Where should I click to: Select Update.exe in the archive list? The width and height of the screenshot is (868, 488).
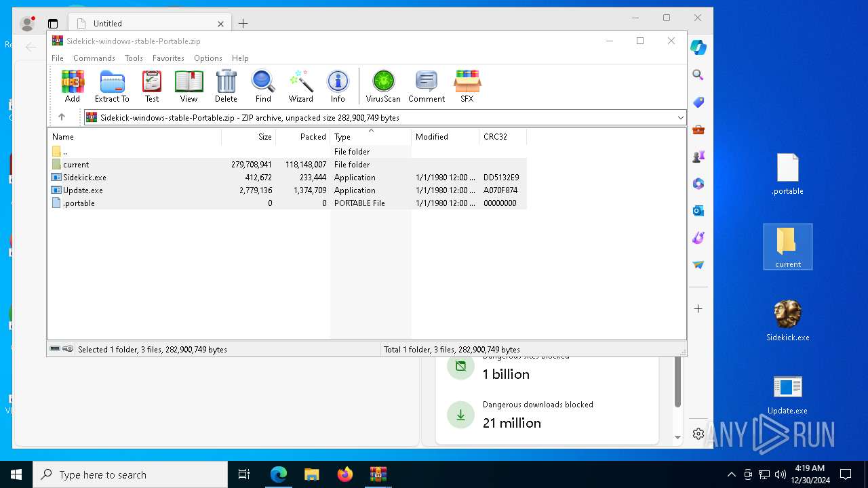tap(287, 190)
